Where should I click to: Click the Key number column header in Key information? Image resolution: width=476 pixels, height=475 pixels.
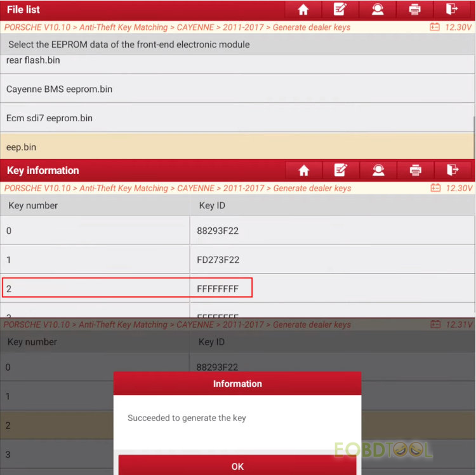[95, 205]
